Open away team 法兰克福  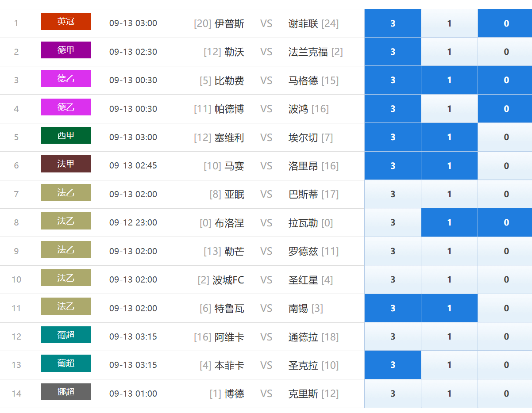(x=308, y=52)
